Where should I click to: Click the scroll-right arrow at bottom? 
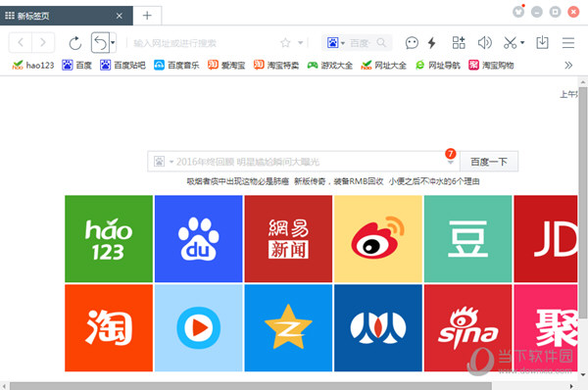click(x=571, y=386)
